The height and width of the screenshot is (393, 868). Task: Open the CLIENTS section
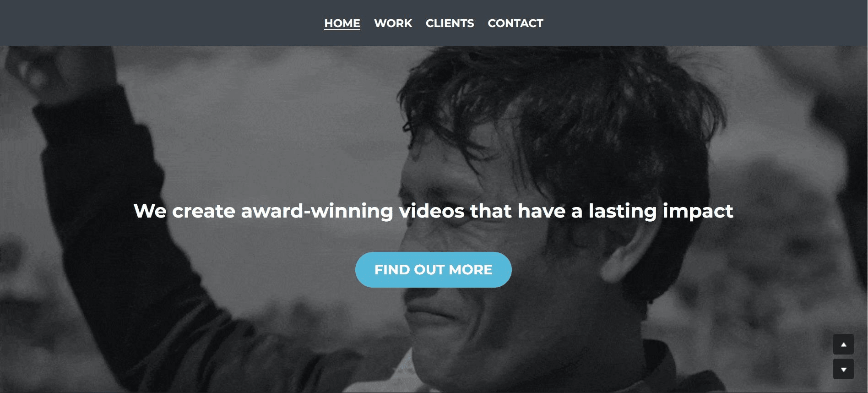450,23
